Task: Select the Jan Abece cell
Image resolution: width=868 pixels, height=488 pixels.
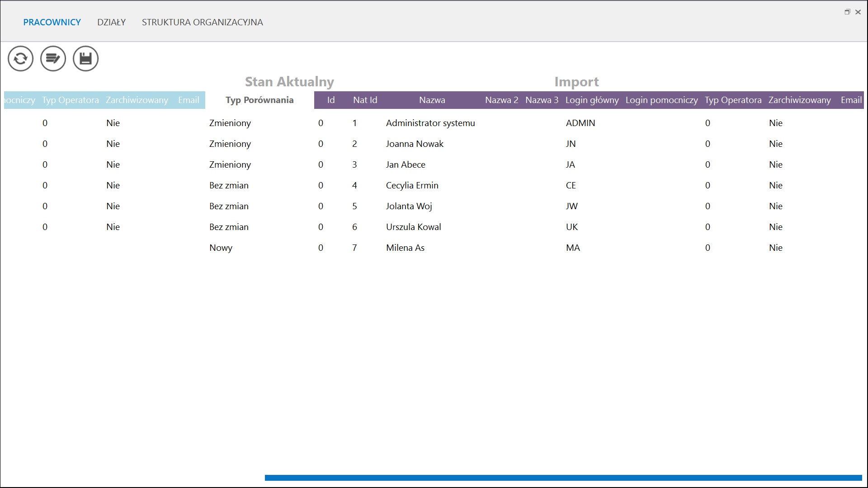Action: (x=406, y=164)
